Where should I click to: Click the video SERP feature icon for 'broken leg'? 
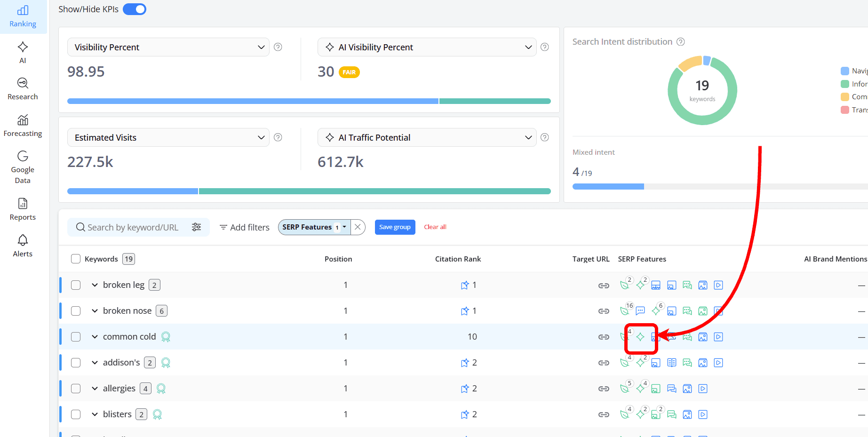tap(718, 285)
